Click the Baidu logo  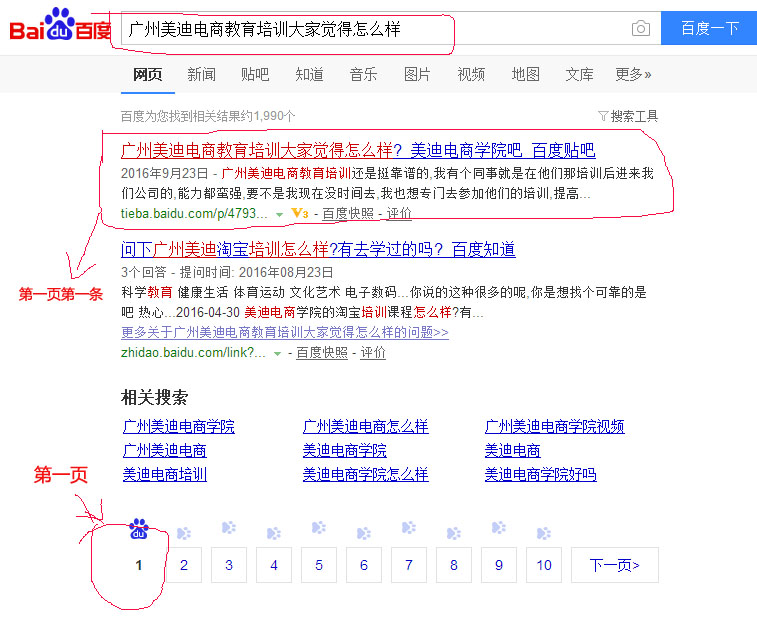tap(60, 25)
